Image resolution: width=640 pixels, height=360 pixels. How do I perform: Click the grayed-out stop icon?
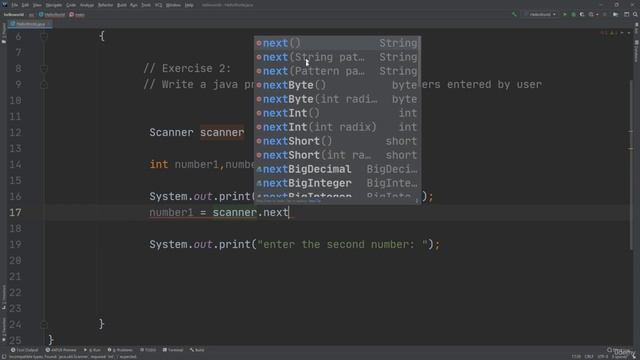[x=604, y=14]
